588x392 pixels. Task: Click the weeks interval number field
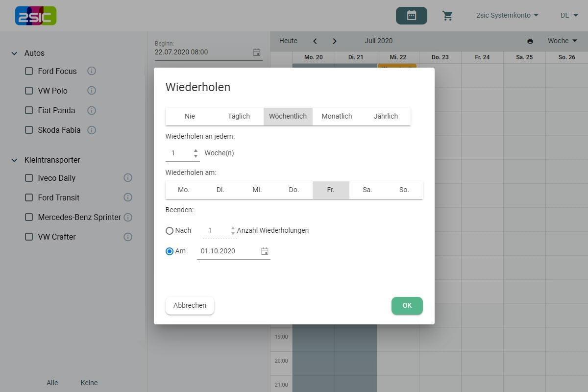179,153
